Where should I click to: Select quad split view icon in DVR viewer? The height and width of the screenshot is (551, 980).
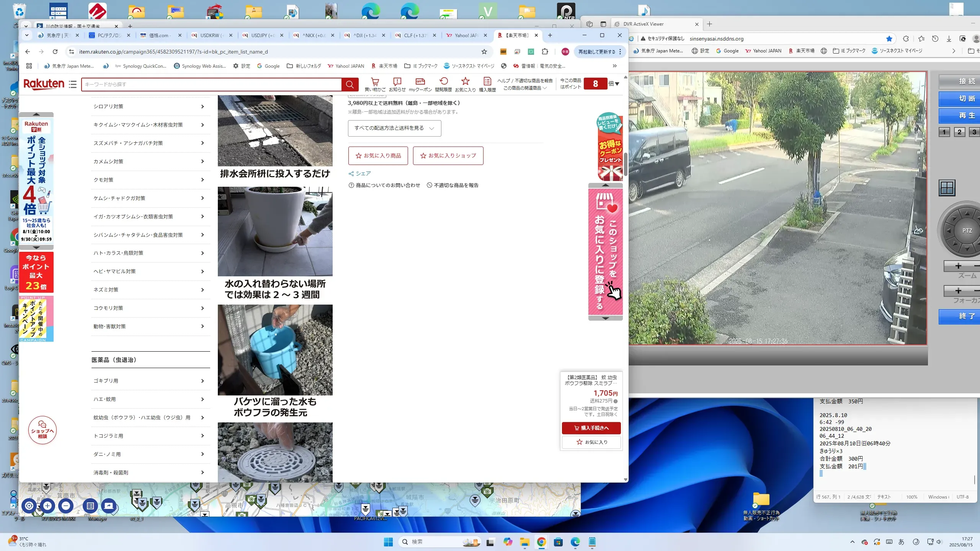pos(947,188)
